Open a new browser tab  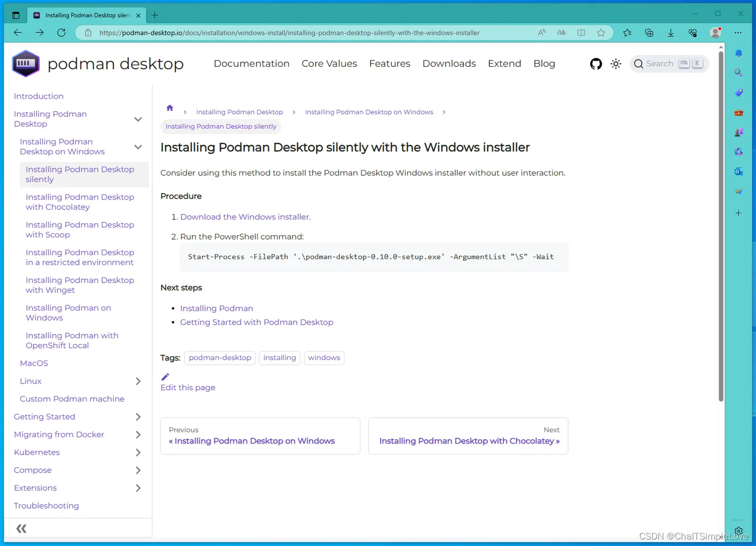pyautogui.click(x=155, y=15)
